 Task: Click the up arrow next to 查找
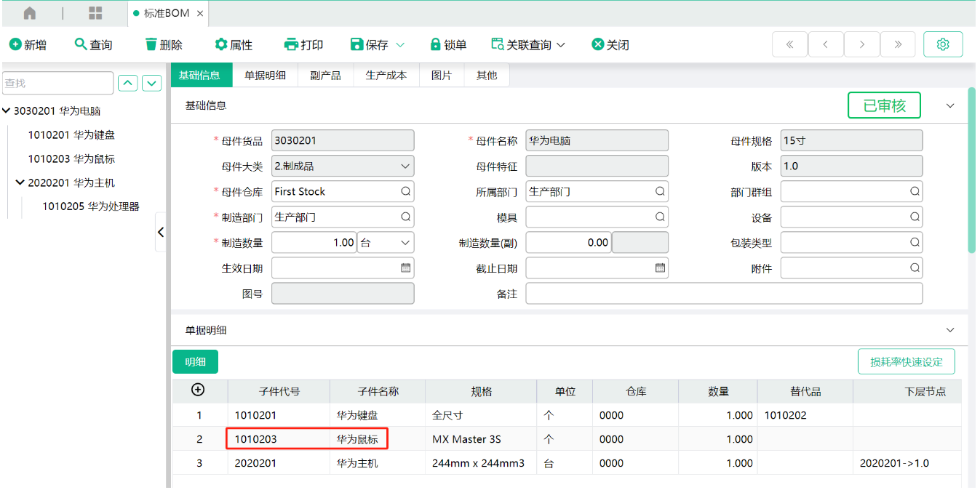point(127,83)
